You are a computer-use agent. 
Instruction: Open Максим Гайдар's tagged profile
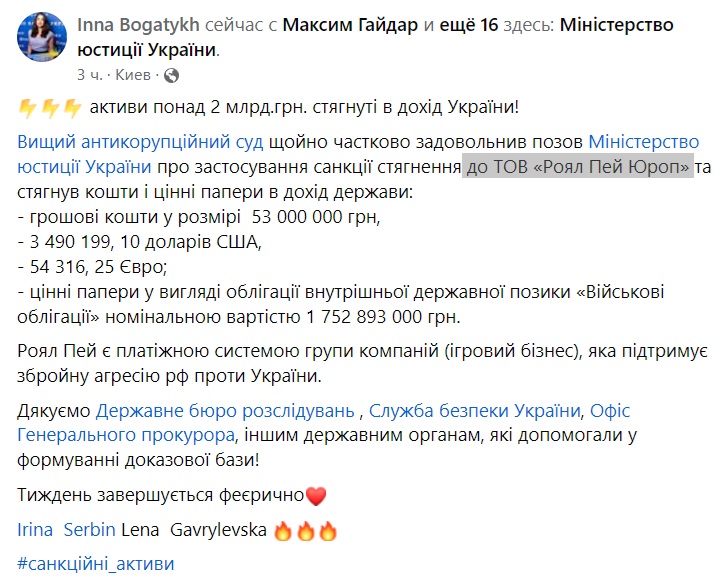click(345, 25)
